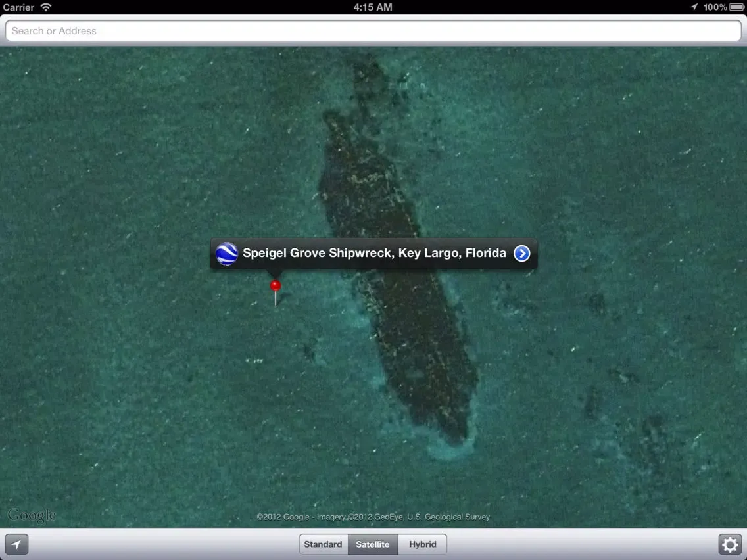747x560 pixels.
Task: Tap the Google Earth globe icon in callout
Action: tap(227, 253)
